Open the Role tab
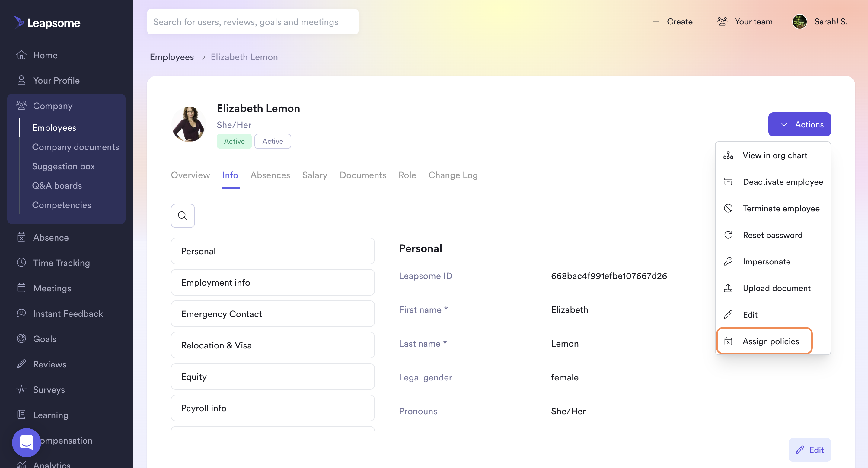 [x=407, y=175]
